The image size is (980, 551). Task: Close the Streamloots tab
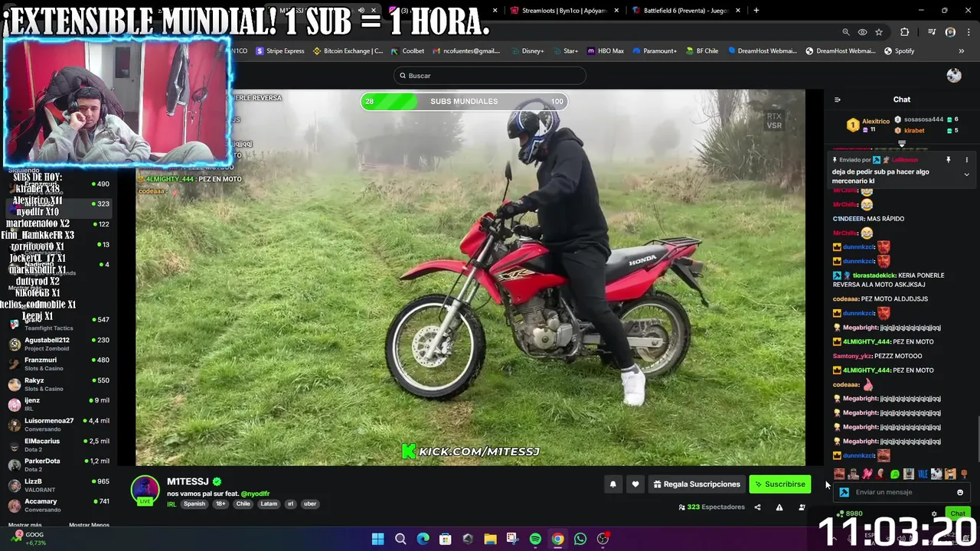pyautogui.click(x=617, y=11)
